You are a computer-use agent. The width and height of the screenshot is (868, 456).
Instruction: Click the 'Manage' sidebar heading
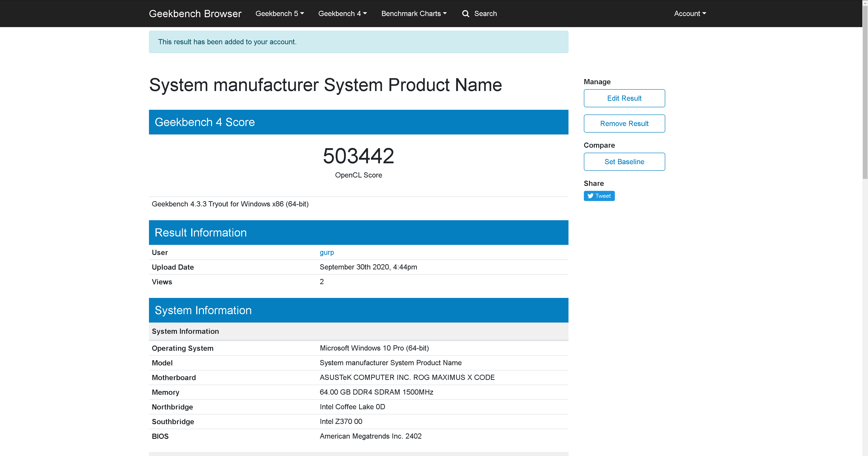(597, 82)
